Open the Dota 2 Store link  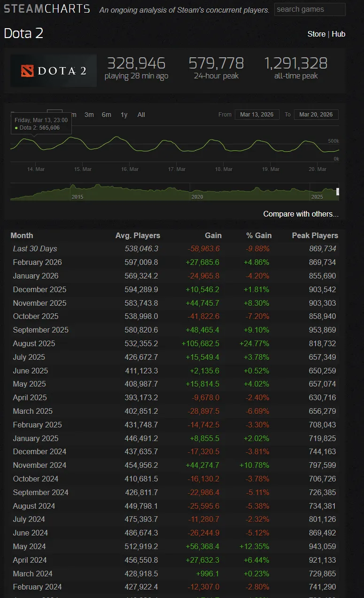pos(316,34)
